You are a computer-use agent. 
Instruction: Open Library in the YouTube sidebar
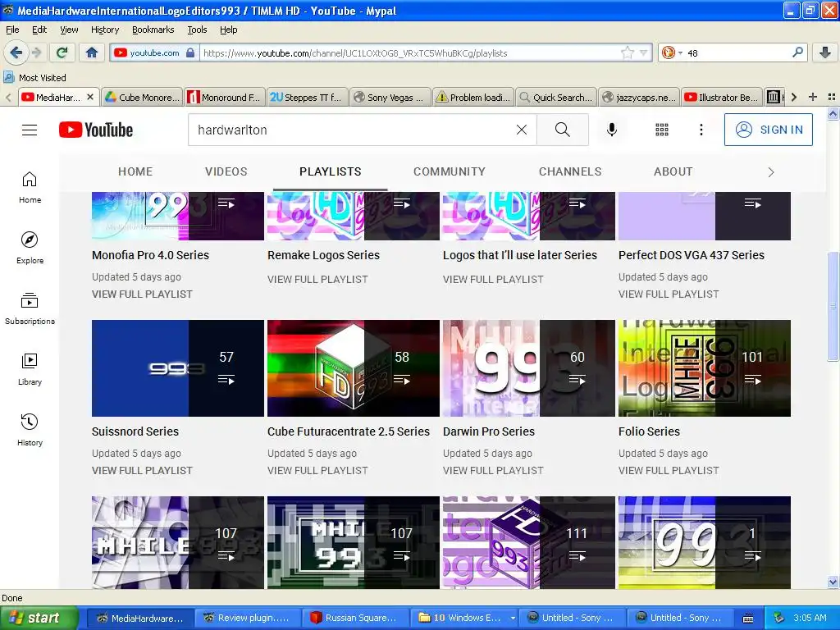tap(30, 370)
